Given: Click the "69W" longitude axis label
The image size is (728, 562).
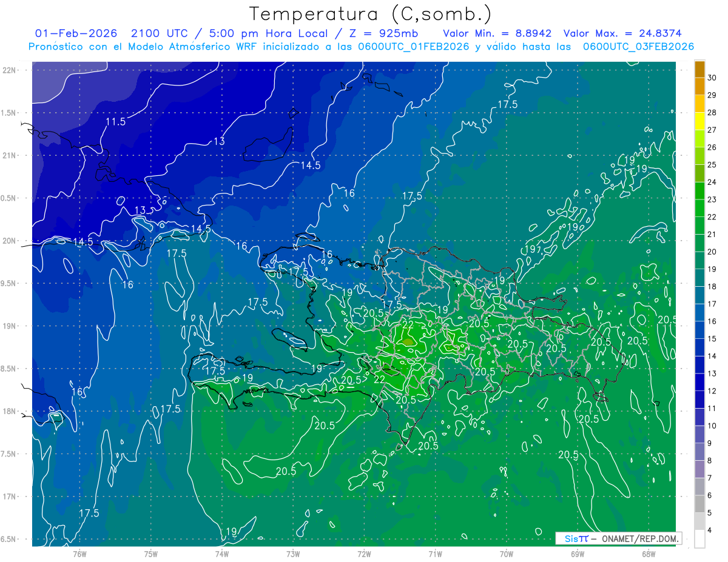Looking at the screenshot, I should (578, 554).
